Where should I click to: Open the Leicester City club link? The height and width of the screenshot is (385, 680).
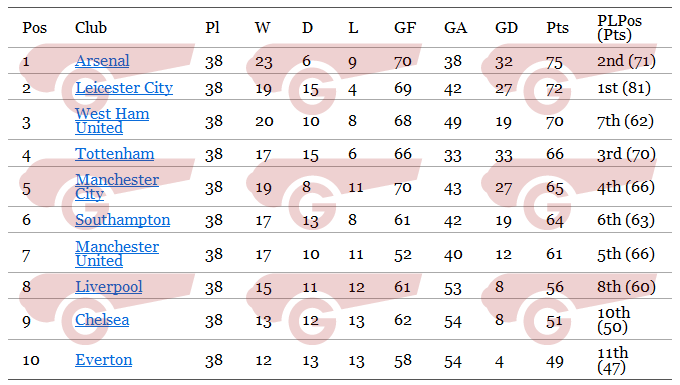(x=124, y=88)
